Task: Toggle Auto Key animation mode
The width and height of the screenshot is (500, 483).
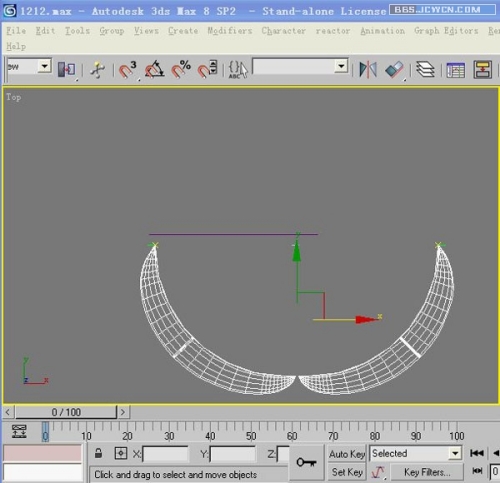Action: point(347,454)
